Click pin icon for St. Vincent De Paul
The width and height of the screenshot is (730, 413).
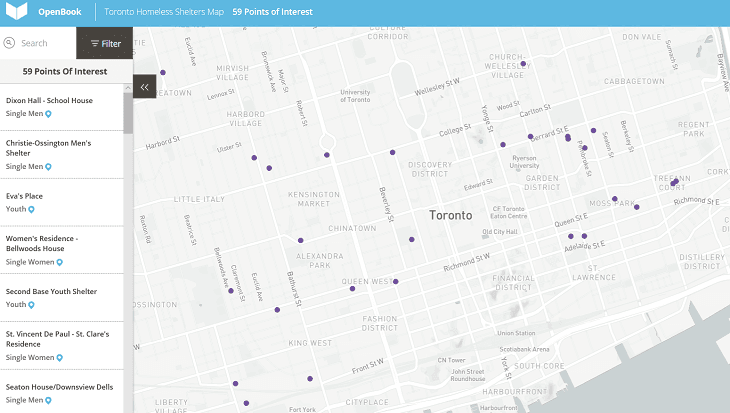tap(60, 357)
